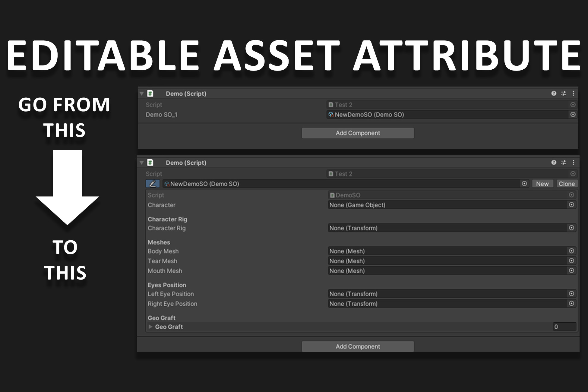This screenshot has height=392, width=588.
Task: Click the Geo Graft size number field
Action: pos(564,327)
